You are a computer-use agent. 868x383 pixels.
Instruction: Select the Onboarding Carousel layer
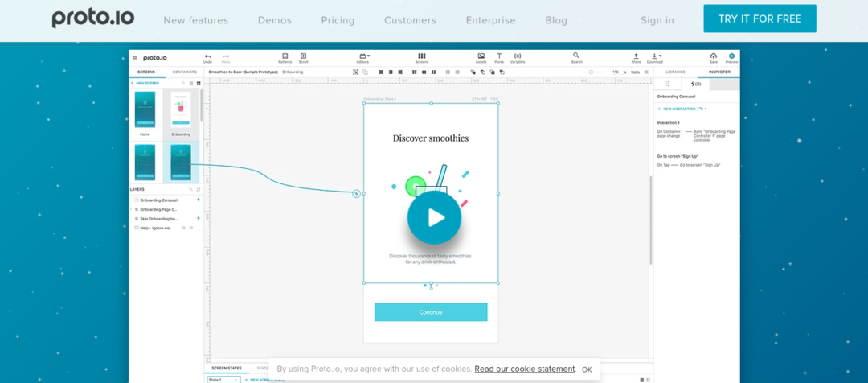click(159, 200)
